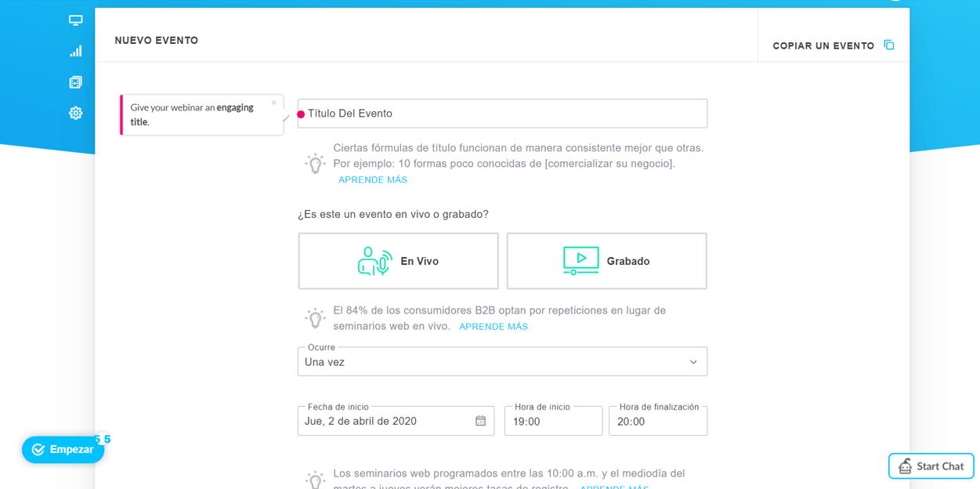The height and width of the screenshot is (489, 980).
Task: Click the templates icon in sidebar
Action: tap(75, 82)
